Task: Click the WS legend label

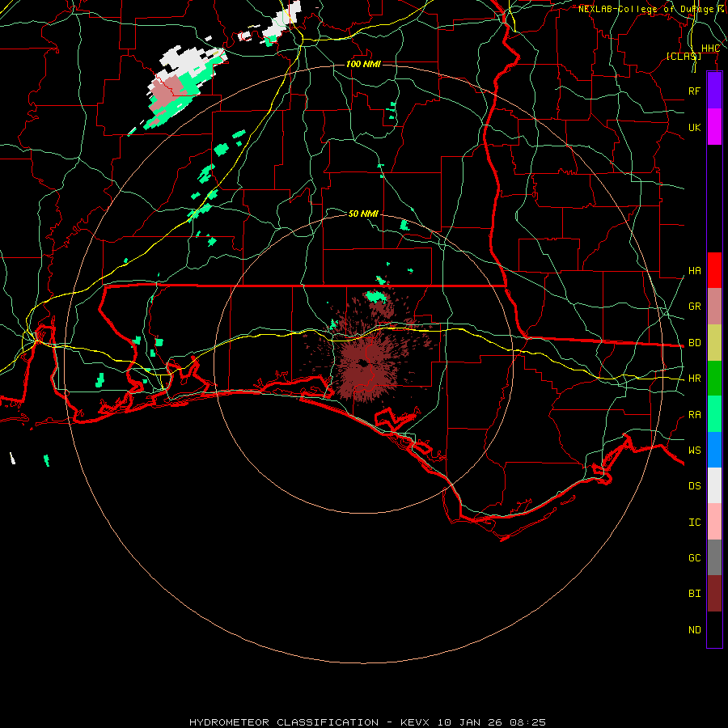Action: point(694,451)
